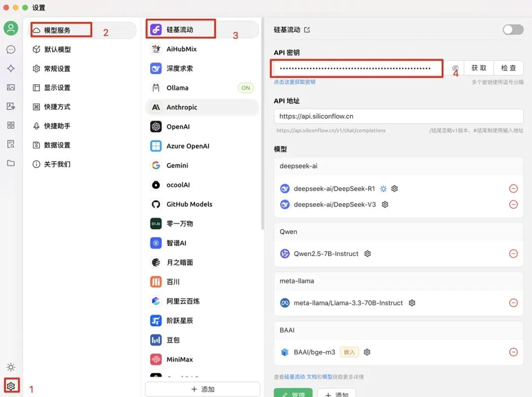Switch theme with the sun icon
Viewport: 532px width, 397px height.
point(11,367)
